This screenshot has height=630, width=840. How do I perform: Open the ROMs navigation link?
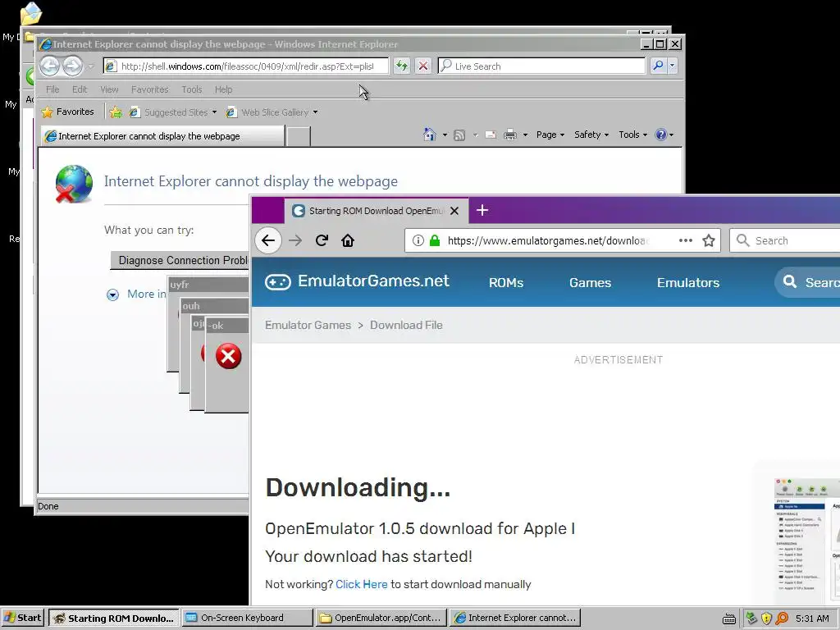[505, 282]
